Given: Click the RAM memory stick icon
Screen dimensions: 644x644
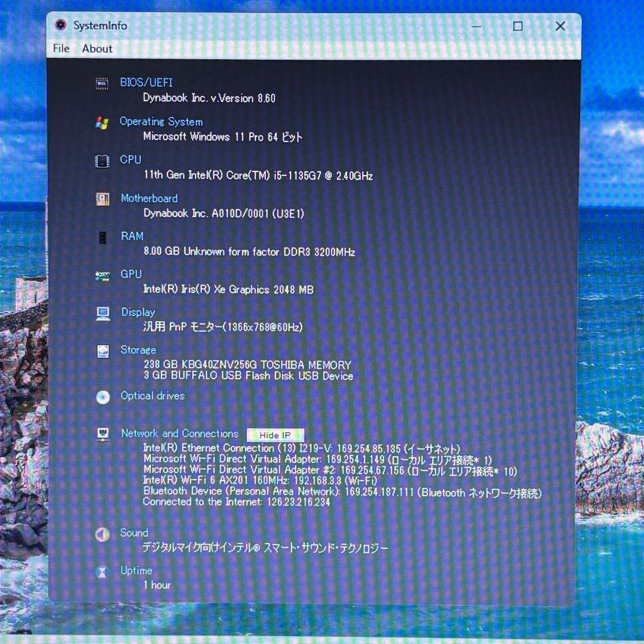Looking at the screenshot, I should [103, 237].
